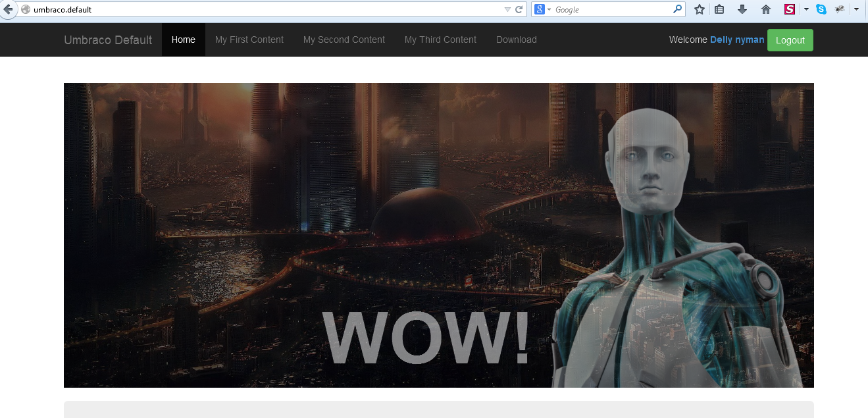Open the search engine selector arrow

pos(549,10)
